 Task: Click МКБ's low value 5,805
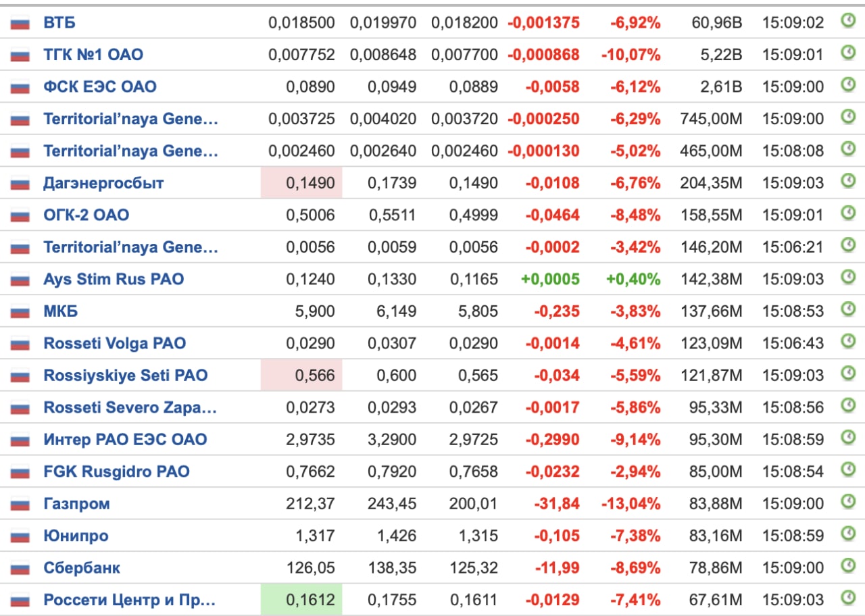pos(478,311)
